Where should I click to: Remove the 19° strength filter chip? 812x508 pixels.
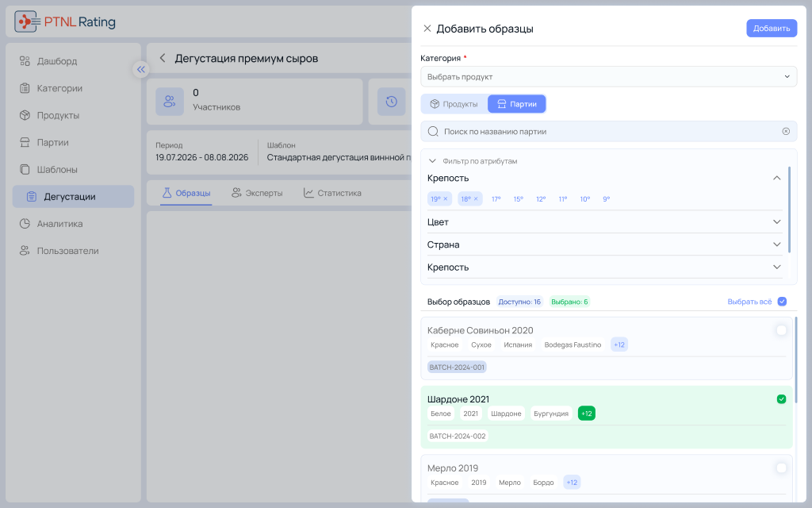[446, 199]
